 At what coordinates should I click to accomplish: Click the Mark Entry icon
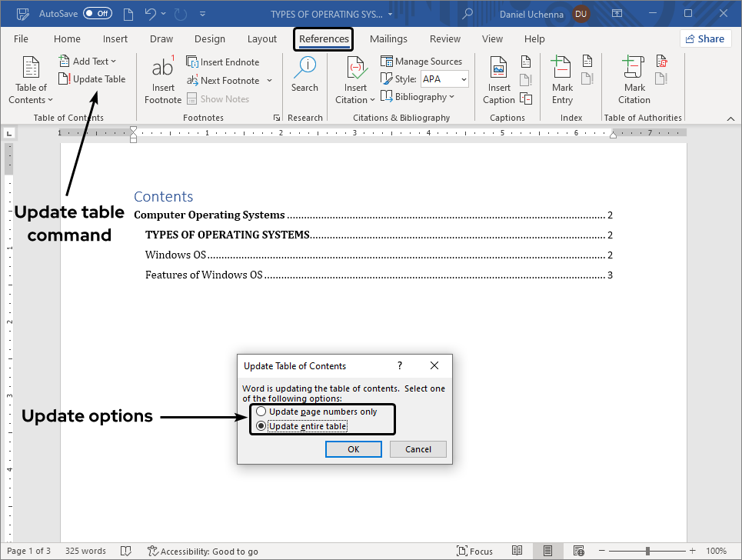562,68
